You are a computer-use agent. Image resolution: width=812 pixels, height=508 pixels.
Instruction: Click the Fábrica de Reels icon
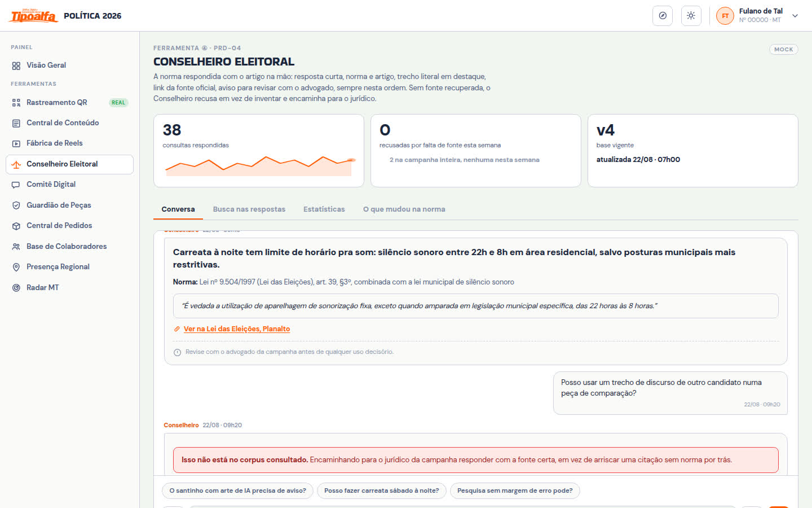coord(16,143)
